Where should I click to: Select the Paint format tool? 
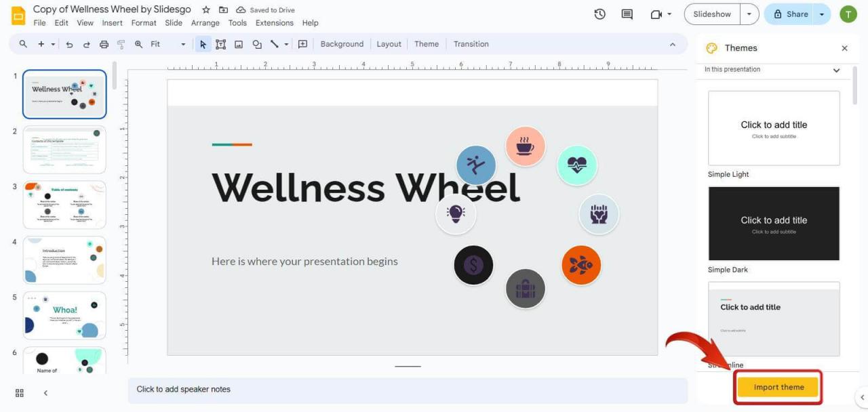click(x=121, y=44)
